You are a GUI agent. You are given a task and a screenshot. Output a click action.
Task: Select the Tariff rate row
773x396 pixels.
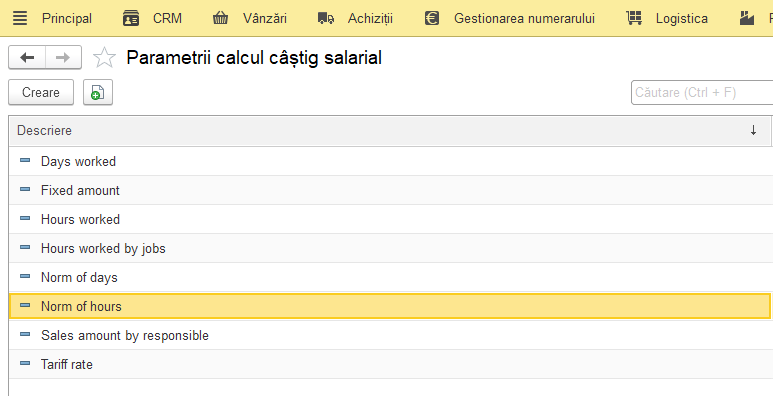click(x=389, y=364)
